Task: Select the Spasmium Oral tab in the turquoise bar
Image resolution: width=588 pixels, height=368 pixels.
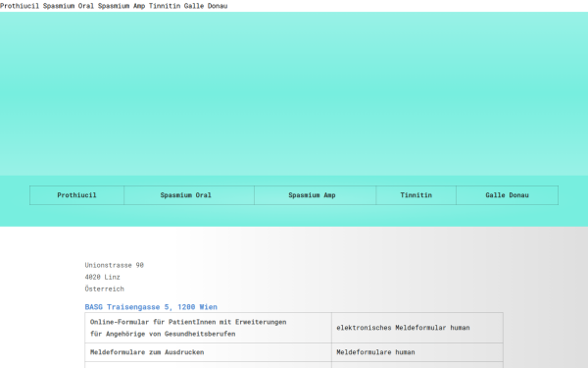Action: tap(189, 195)
